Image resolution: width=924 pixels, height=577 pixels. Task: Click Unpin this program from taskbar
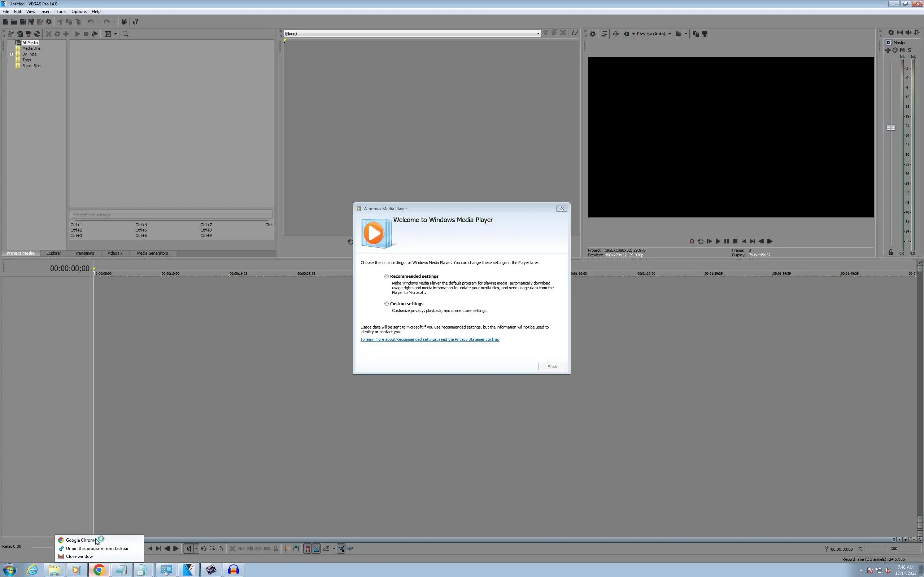[x=97, y=549]
